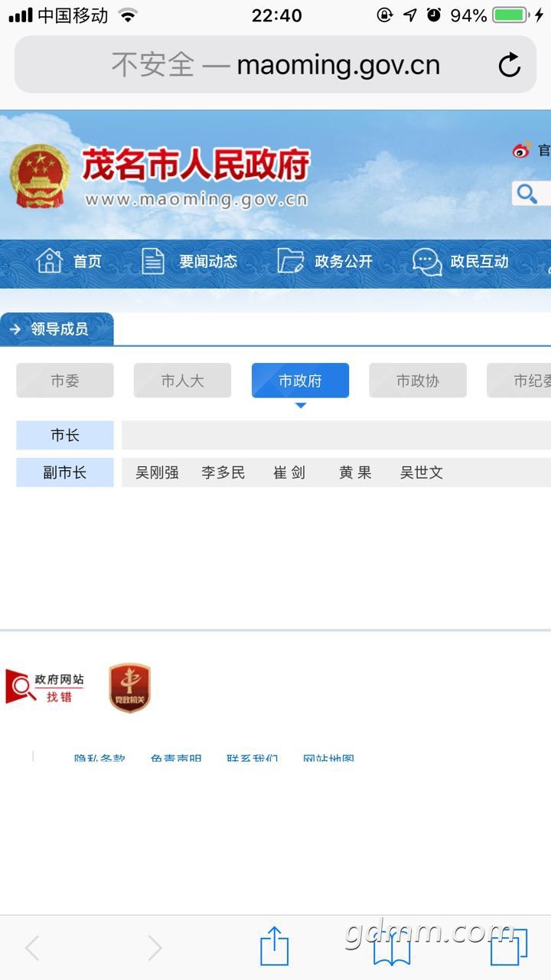551x980 pixels.
Task: Tap the search magnifier icon
Action: click(x=527, y=194)
